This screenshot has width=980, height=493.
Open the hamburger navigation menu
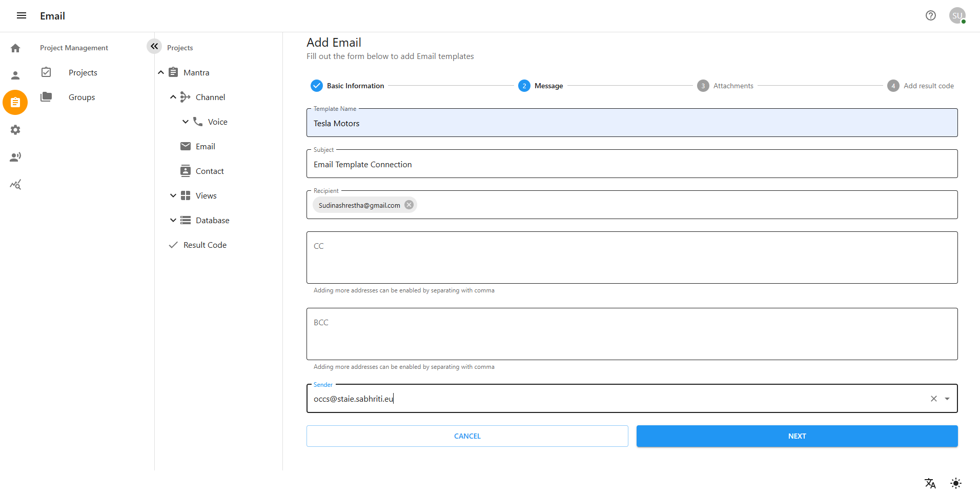tap(22, 15)
